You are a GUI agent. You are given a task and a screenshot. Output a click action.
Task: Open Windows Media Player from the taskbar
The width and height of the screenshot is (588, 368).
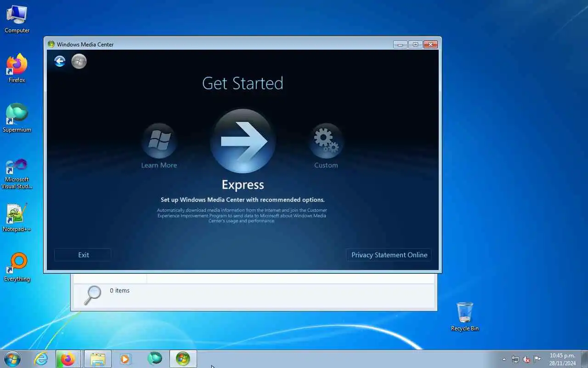click(125, 359)
